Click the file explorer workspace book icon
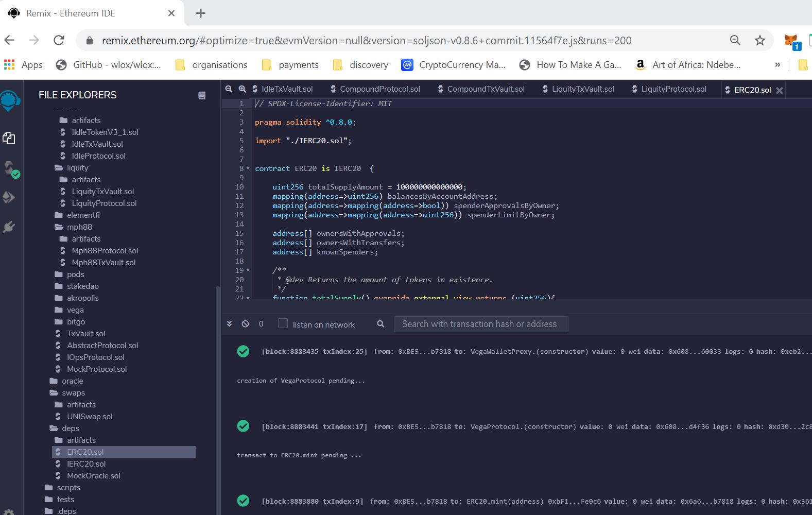812x515 pixels. tap(202, 95)
